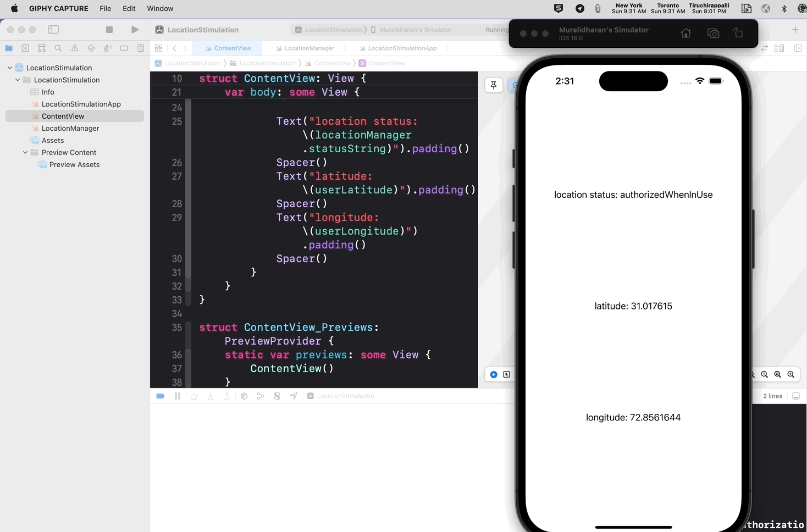Screen dimensions: 807x532
Task: Show the Issue navigator warning triangle
Action: [74, 48]
